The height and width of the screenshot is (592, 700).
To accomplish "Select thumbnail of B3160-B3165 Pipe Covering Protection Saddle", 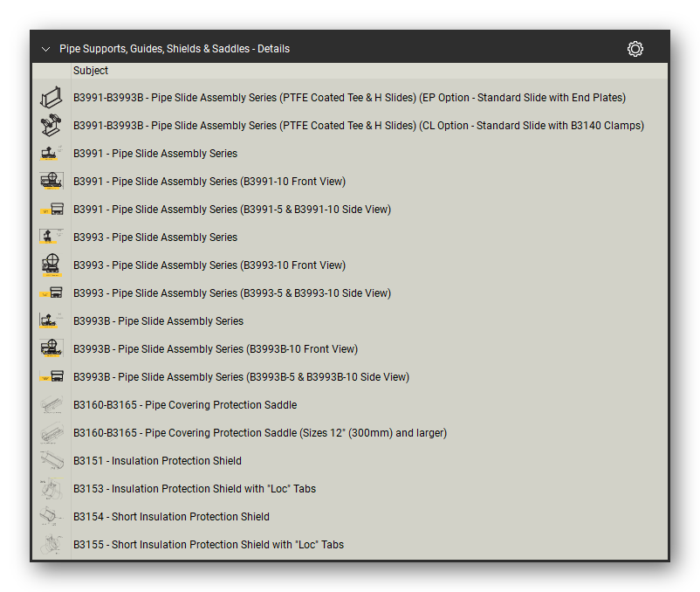I will (x=51, y=404).
